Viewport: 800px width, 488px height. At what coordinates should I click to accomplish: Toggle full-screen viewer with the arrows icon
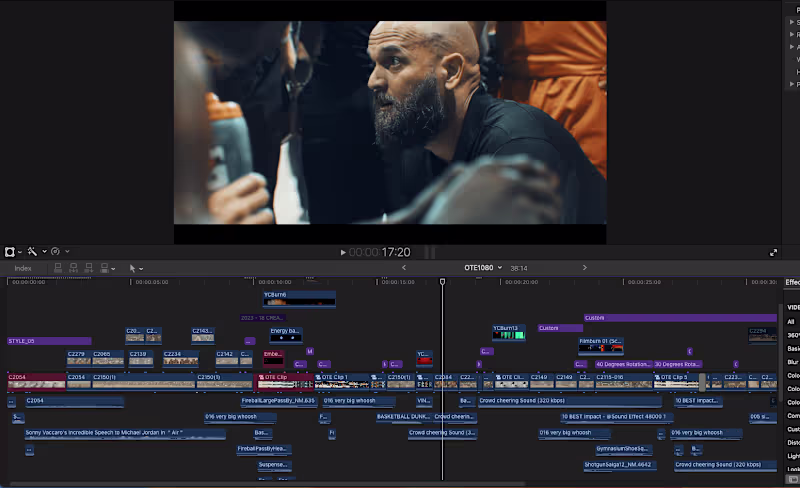click(x=773, y=253)
